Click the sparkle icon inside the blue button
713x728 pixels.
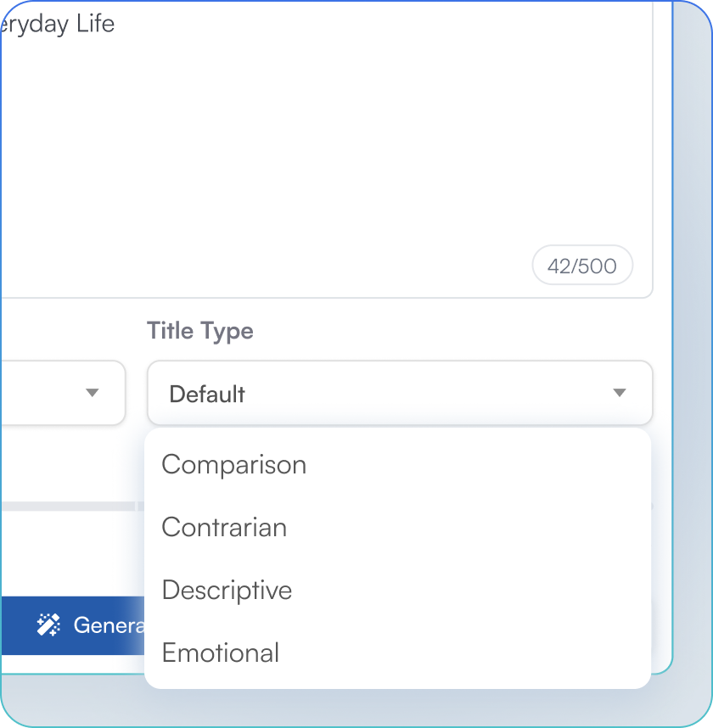pos(49,625)
